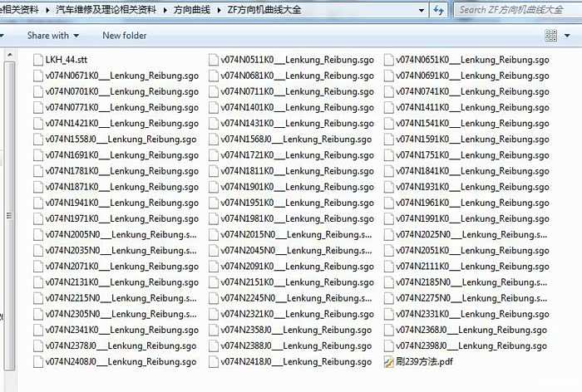This screenshot has width=582, height=392.
Task: Select the v074N1591K0 file icon
Action: click(x=388, y=140)
